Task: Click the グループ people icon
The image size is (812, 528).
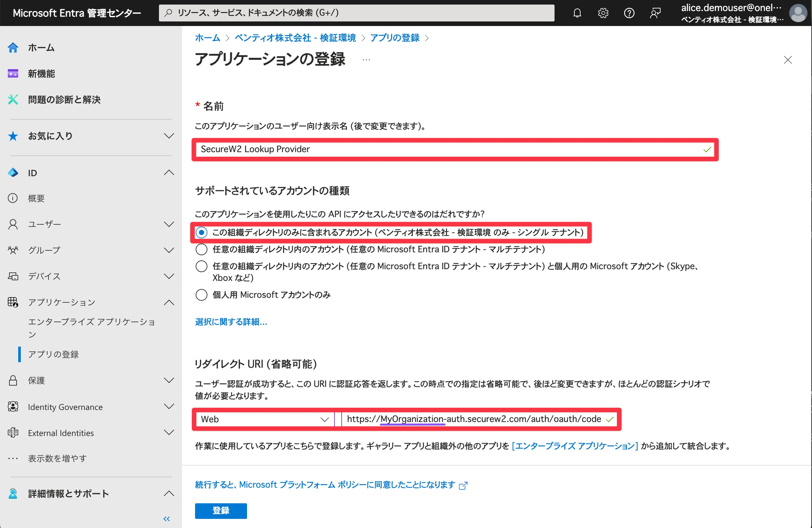Action: click(x=13, y=250)
